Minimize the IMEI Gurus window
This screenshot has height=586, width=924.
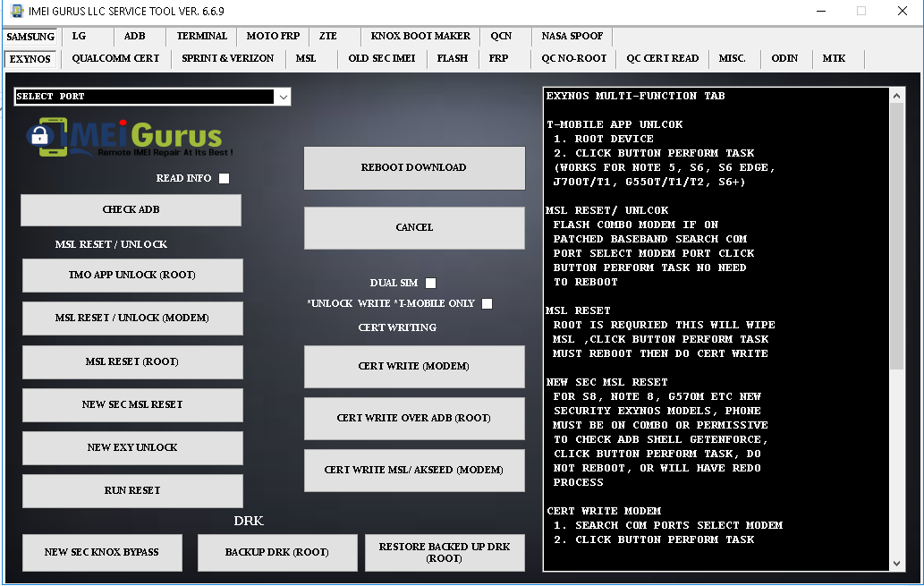pos(821,11)
